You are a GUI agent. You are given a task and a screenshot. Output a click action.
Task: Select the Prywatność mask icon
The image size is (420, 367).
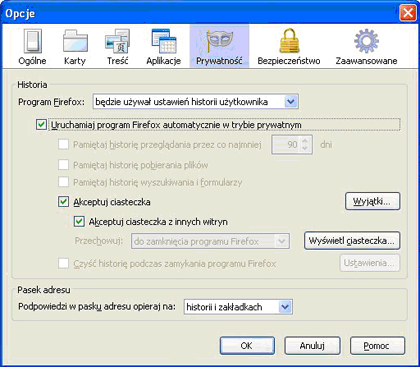point(219,41)
